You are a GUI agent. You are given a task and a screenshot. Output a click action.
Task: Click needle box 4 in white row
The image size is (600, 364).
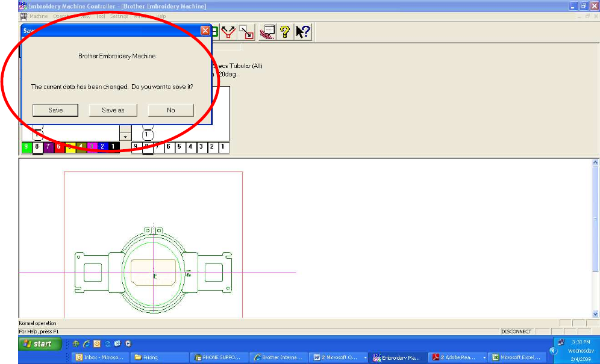(190, 147)
